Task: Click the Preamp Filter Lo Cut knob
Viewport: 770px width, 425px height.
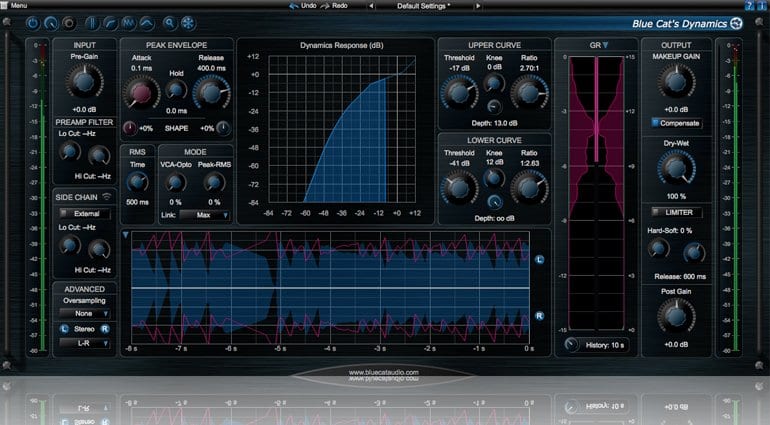Action: pos(70,151)
